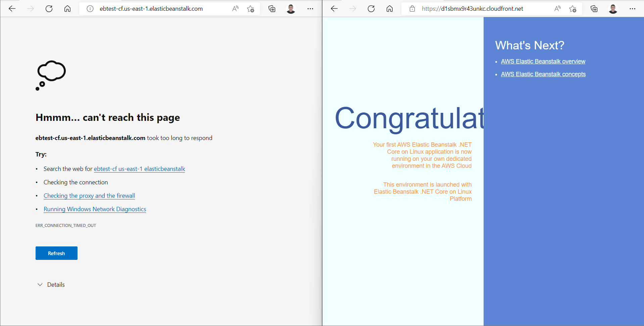Screen dimensions: 644x326
Task: Add the cloudfront page to favorites
Action: [x=573, y=9]
